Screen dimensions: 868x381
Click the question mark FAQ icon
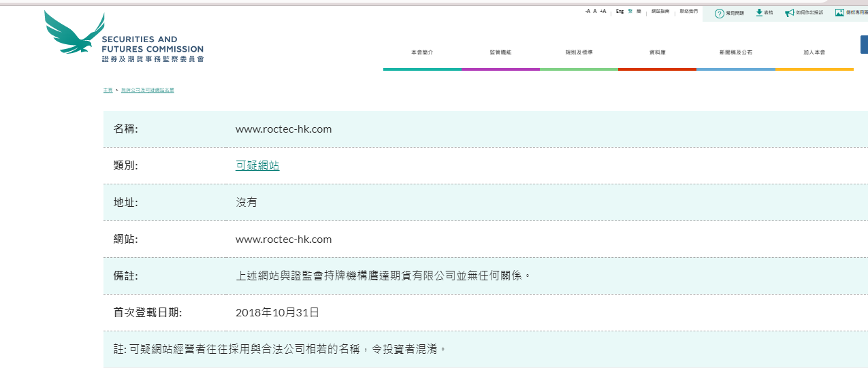(719, 13)
